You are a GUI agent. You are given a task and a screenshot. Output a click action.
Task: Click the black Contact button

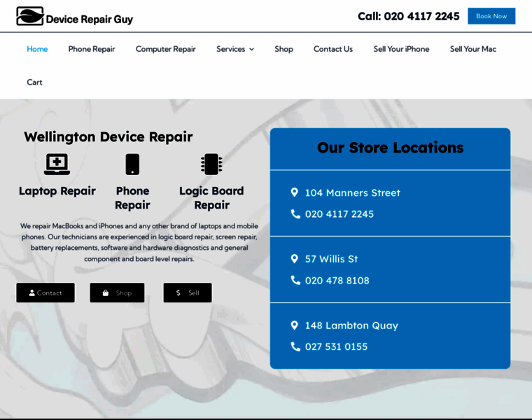coord(45,293)
